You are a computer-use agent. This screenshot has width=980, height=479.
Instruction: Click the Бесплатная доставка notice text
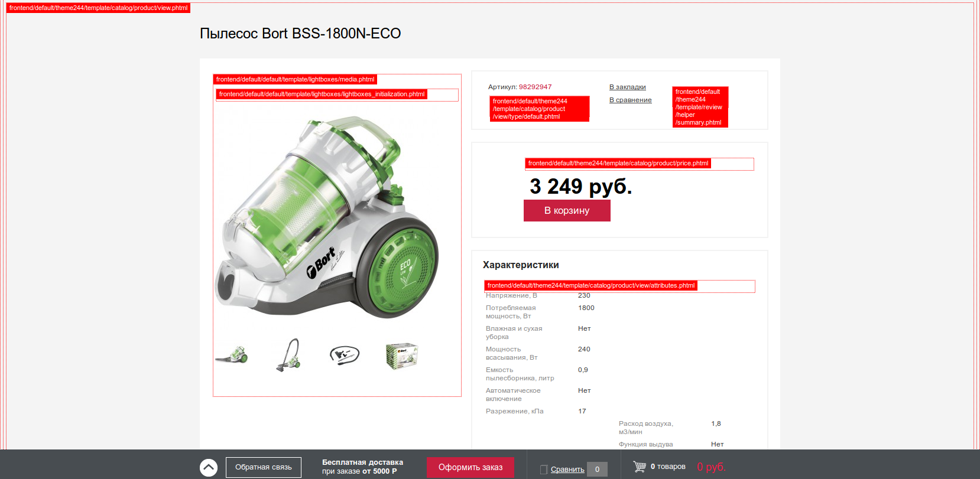pos(362,467)
